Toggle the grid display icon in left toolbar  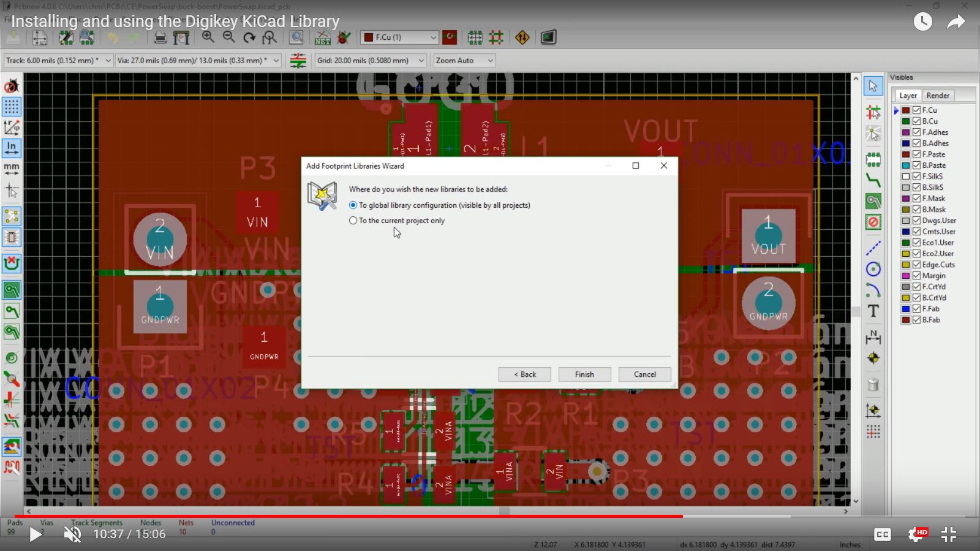(12, 107)
